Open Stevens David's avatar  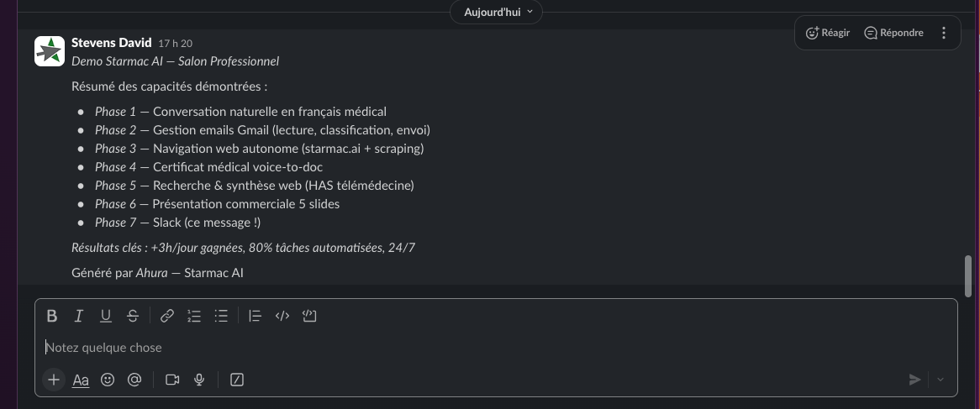[50, 51]
